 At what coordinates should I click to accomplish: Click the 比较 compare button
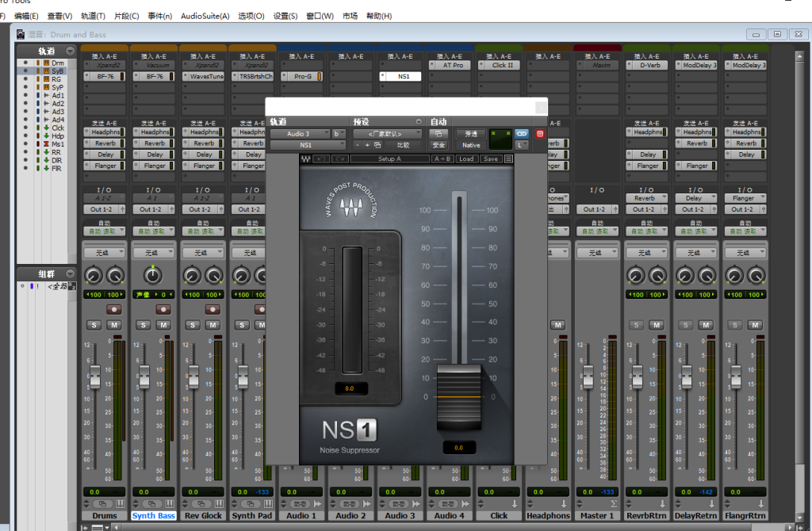tap(403, 145)
